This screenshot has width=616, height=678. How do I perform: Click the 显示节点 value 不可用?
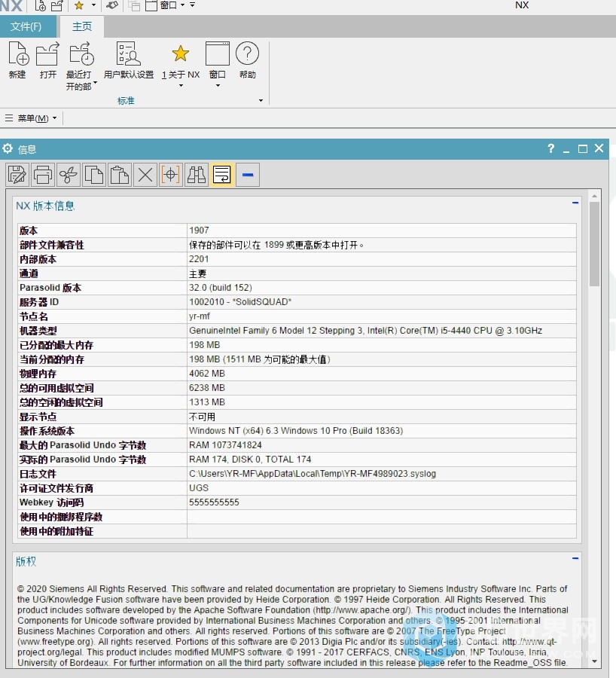click(x=202, y=417)
